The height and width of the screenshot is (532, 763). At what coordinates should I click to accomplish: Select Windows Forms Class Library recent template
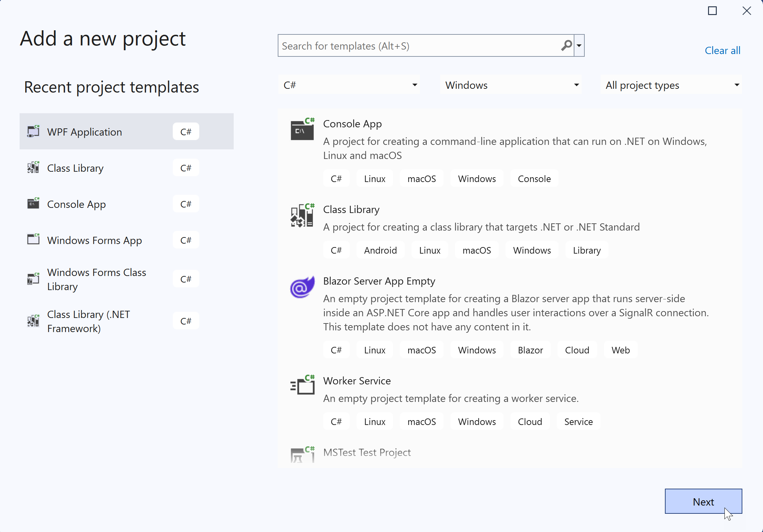[x=96, y=279]
